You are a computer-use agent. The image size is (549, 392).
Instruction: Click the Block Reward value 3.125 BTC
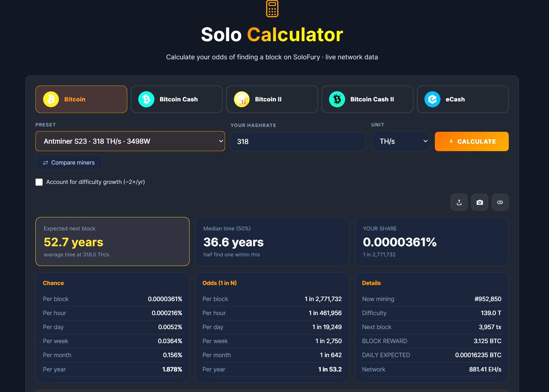488,341
